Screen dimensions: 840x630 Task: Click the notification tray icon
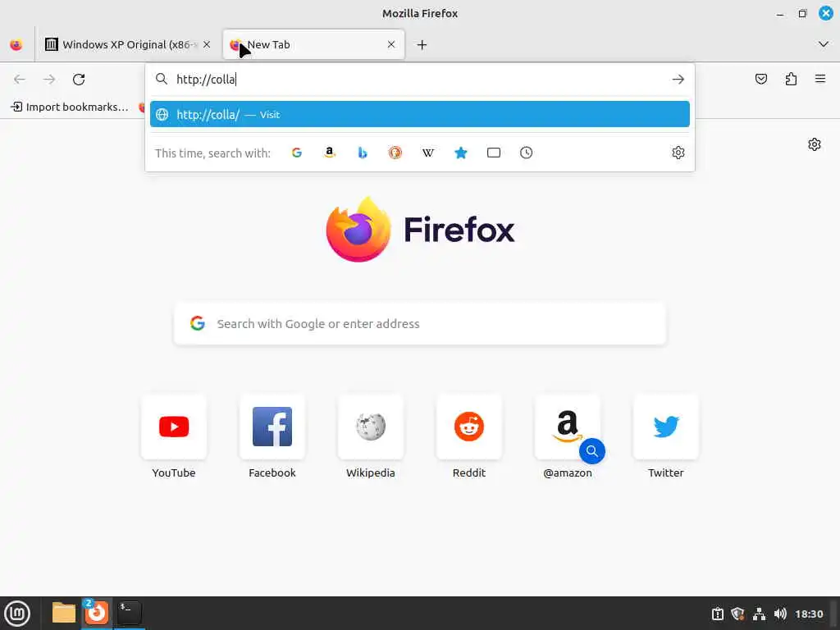(x=717, y=614)
